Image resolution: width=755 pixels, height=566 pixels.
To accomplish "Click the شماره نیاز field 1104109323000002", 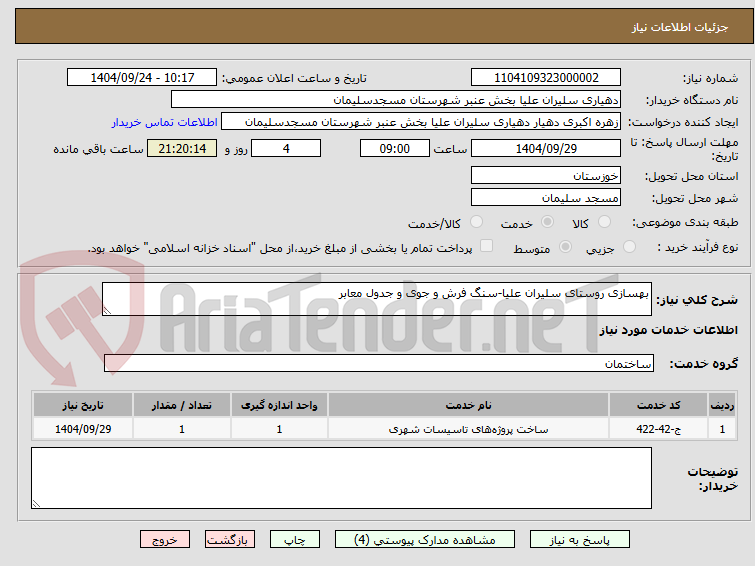I will (x=546, y=78).
